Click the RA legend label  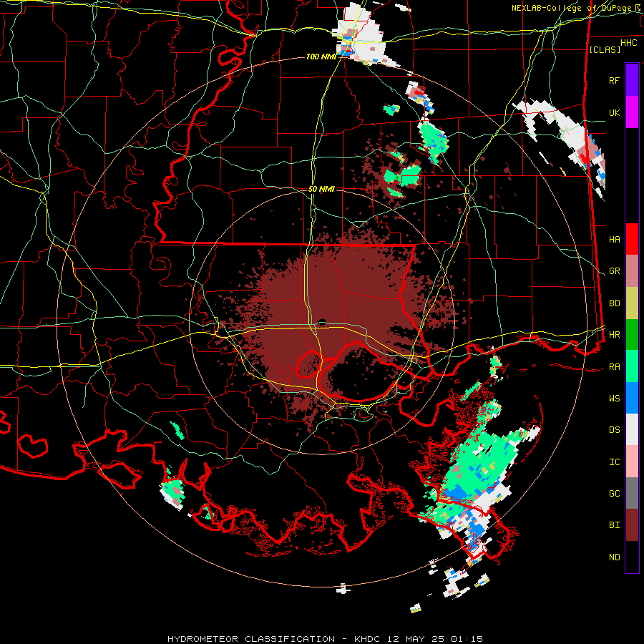[615, 367]
